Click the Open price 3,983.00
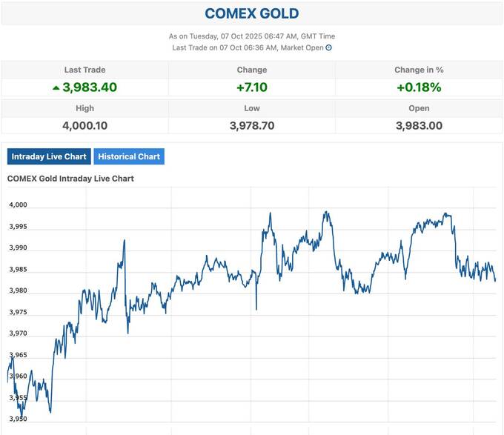 [x=419, y=125]
